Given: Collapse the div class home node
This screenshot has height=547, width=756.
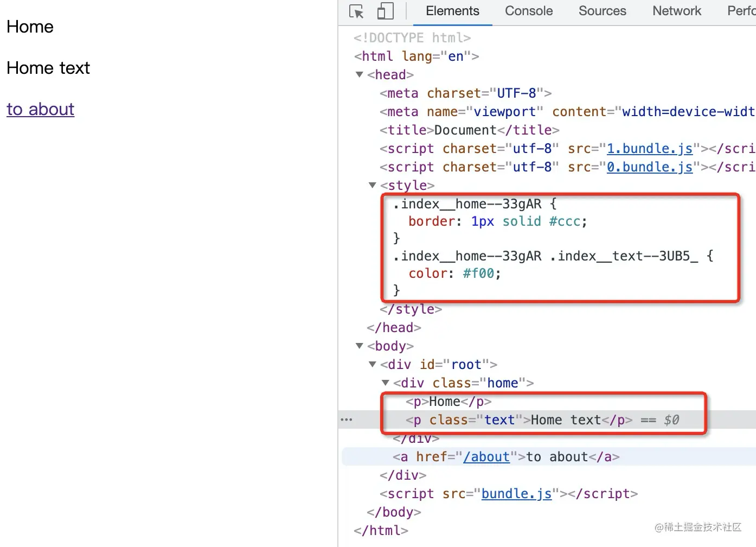Looking at the screenshot, I should coord(385,383).
